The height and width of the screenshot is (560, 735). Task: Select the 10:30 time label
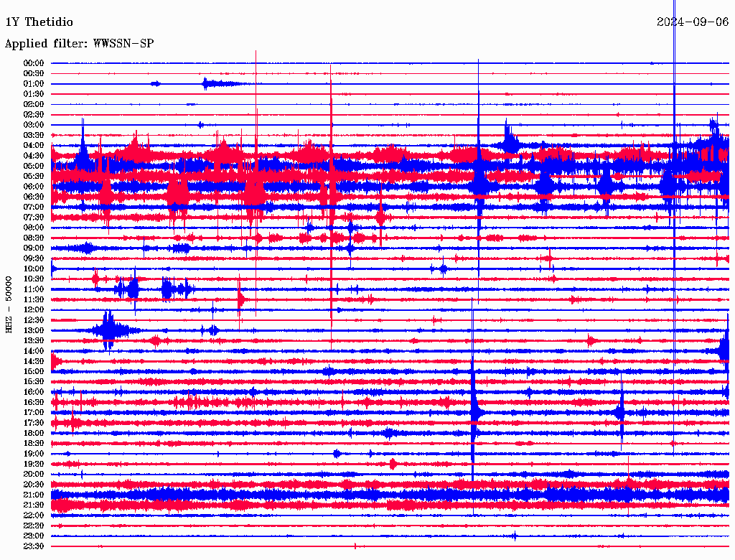point(34,279)
